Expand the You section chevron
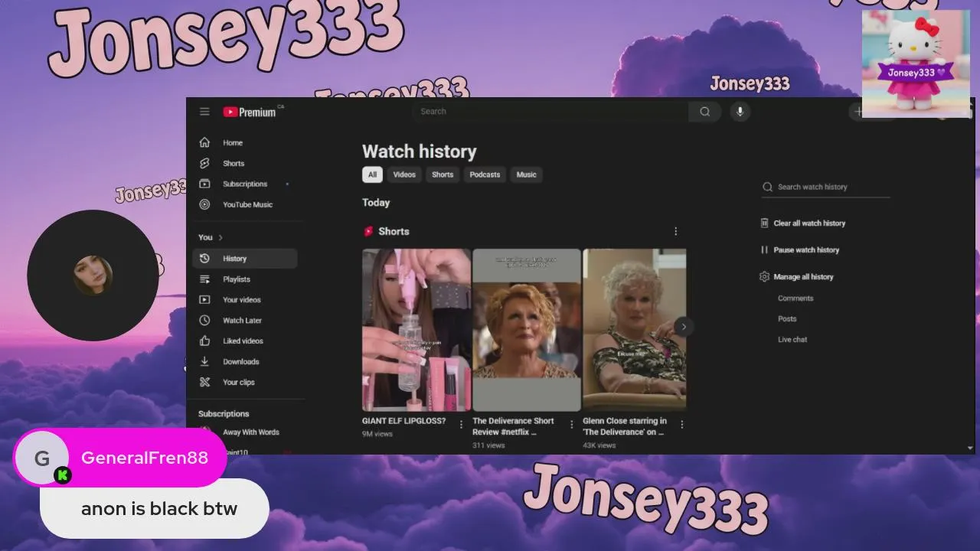The image size is (980, 551). click(x=220, y=237)
